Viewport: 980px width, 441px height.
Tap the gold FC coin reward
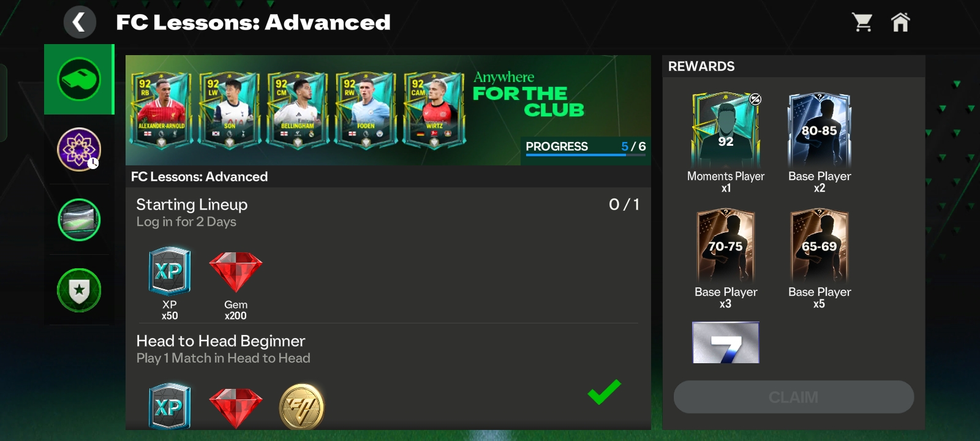(x=302, y=407)
